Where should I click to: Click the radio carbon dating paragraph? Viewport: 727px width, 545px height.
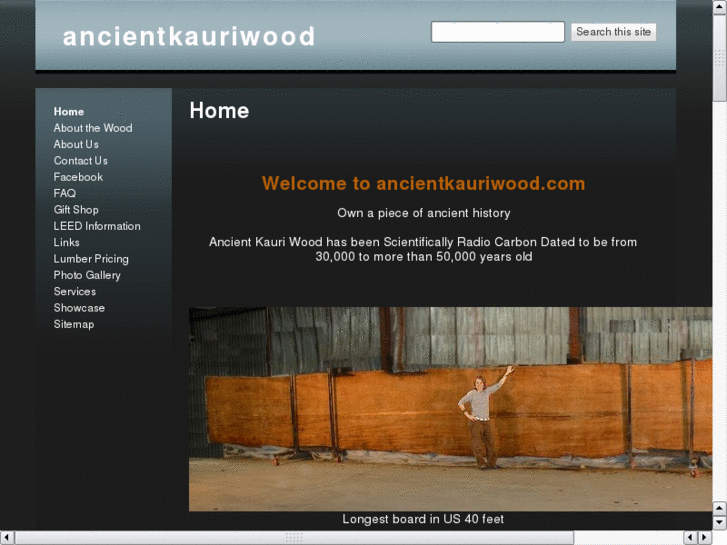coord(423,249)
